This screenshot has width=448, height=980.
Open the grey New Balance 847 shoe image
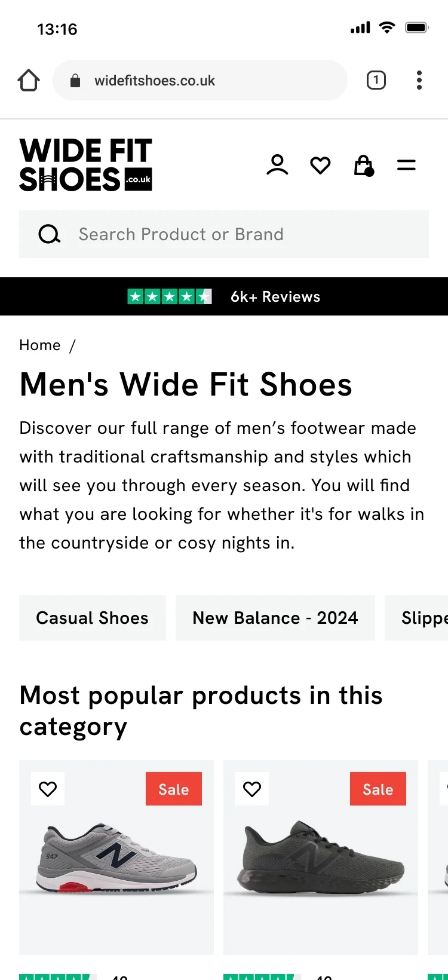(116, 857)
